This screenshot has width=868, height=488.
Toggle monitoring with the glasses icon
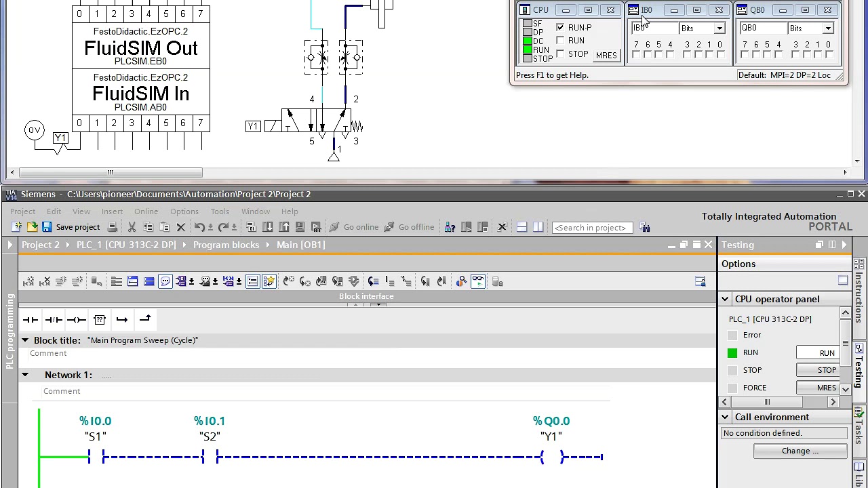pyautogui.click(x=478, y=281)
